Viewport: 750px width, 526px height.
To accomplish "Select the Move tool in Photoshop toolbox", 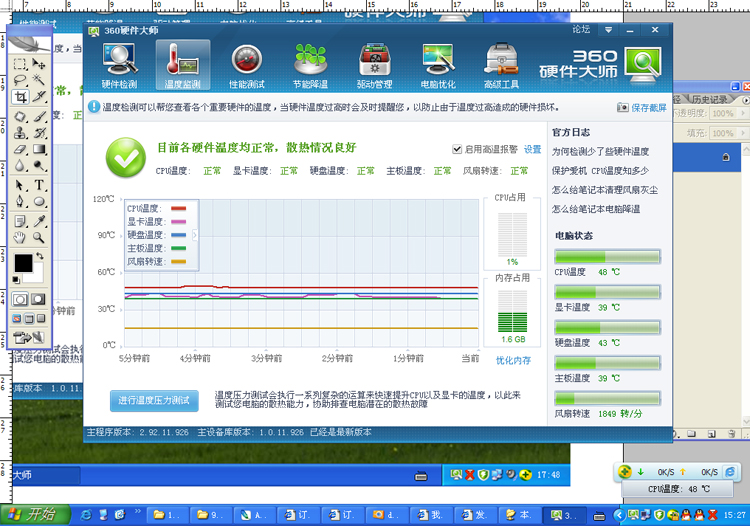I will [39, 64].
